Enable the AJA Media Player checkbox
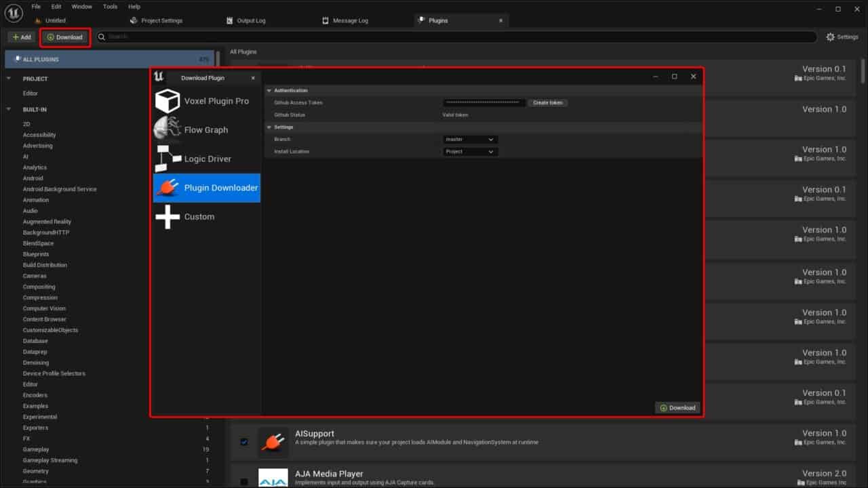Image resolution: width=868 pixels, height=488 pixels. pos(244,482)
